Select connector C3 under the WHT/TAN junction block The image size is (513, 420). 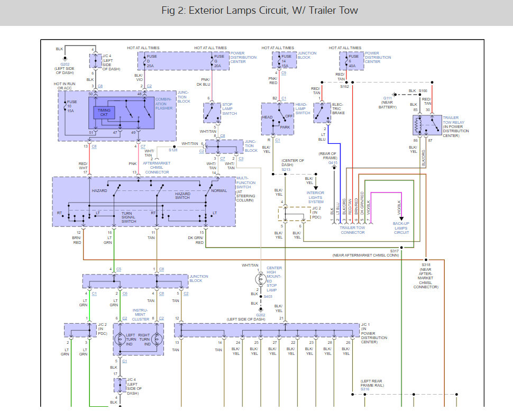pos(241,159)
